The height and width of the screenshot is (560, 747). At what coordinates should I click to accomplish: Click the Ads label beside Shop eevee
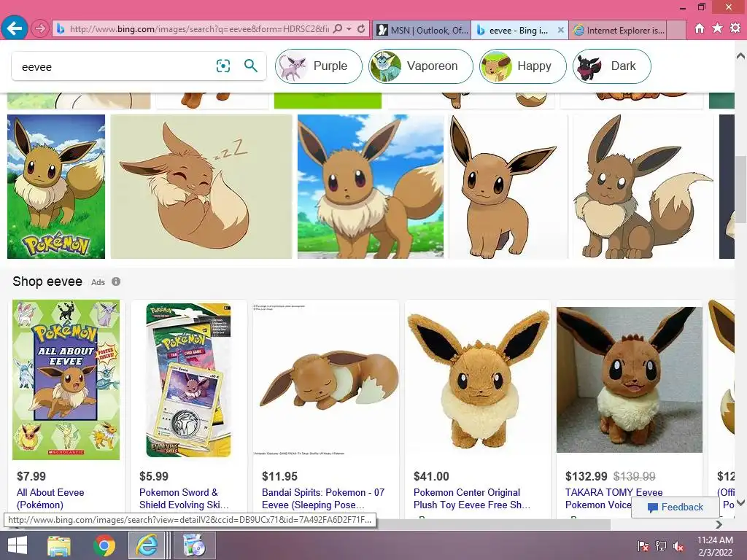click(98, 282)
